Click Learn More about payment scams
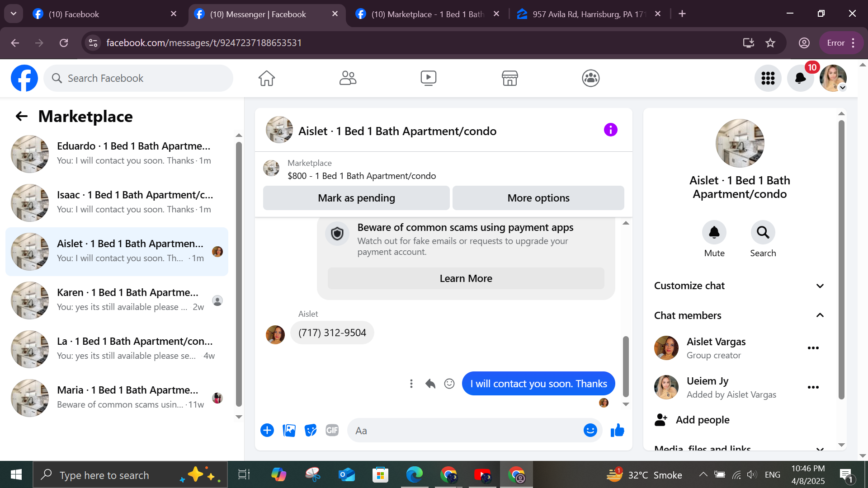This screenshot has width=868, height=488. 466,278
